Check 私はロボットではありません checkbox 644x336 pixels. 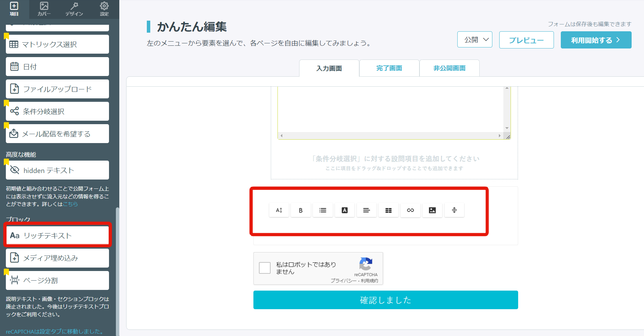[265, 268]
